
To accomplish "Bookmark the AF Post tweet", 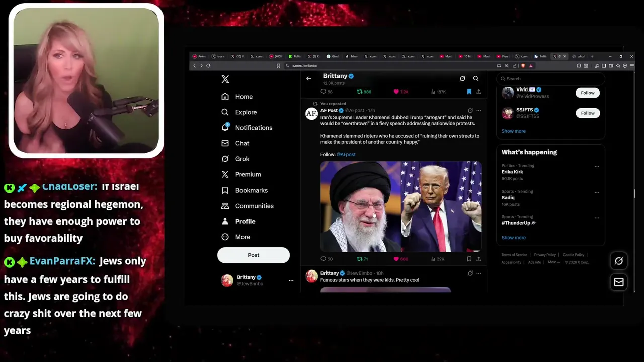I will (x=469, y=259).
